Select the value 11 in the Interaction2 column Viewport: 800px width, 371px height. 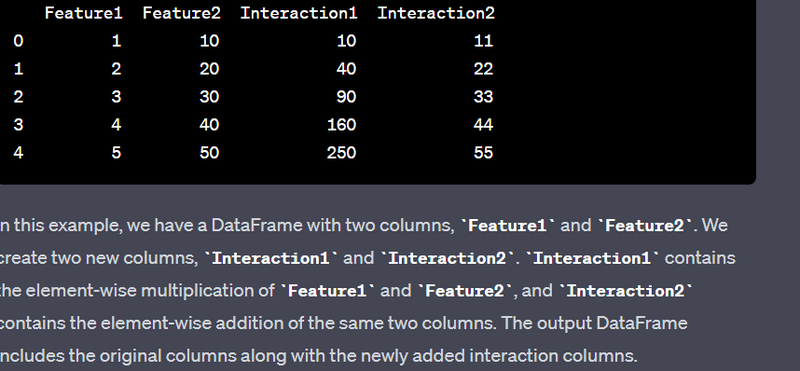(x=483, y=41)
